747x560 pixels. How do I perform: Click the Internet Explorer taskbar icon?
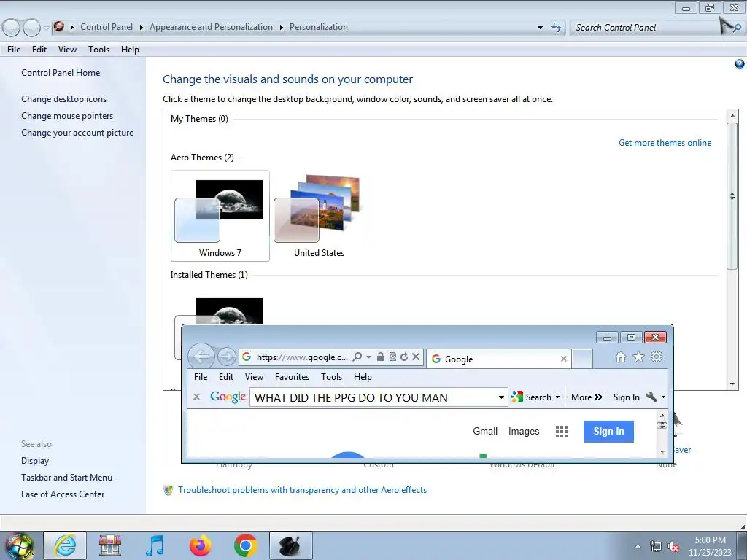[x=65, y=545]
